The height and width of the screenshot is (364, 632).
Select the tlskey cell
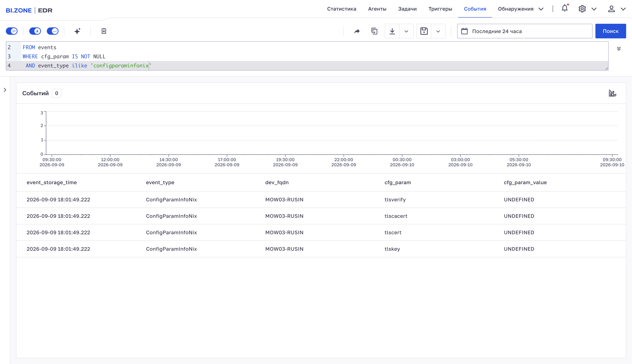pyautogui.click(x=392, y=249)
